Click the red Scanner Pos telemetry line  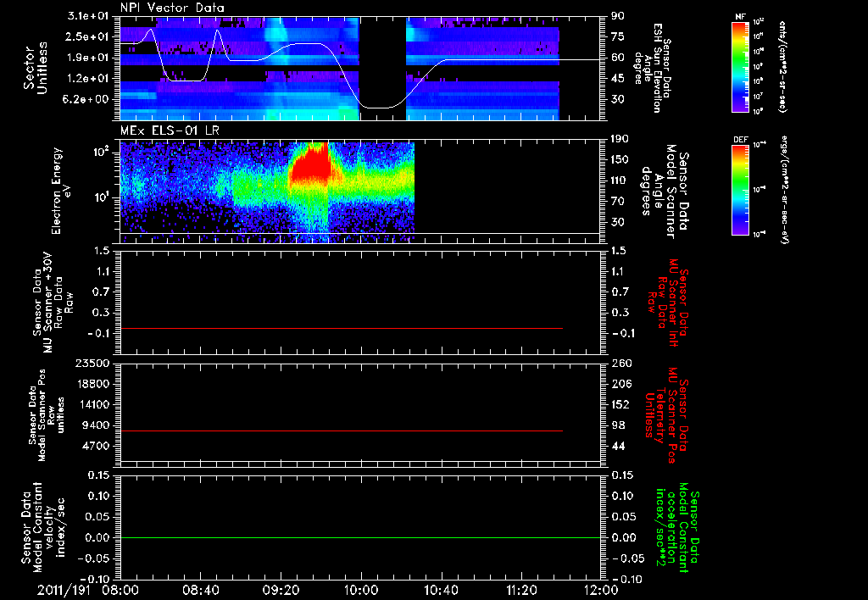[x=341, y=431]
